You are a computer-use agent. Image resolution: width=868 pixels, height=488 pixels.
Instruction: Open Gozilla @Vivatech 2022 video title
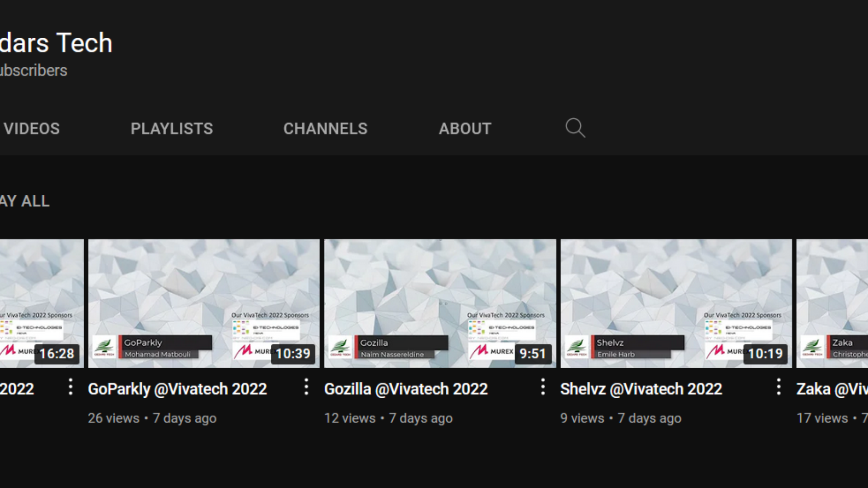pyautogui.click(x=406, y=389)
